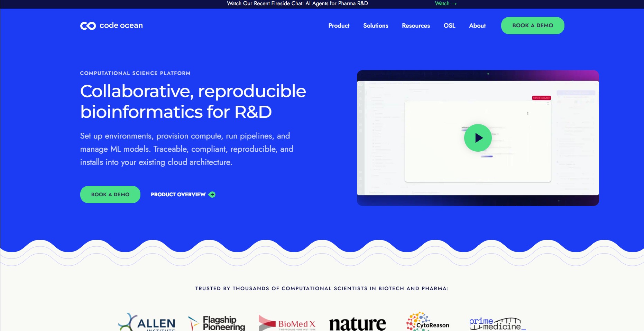Image resolution: width=644 pixels, height=331 pixels.
Task: Click the Code Ocean infinity logo icon
Action: coord(88,26)
